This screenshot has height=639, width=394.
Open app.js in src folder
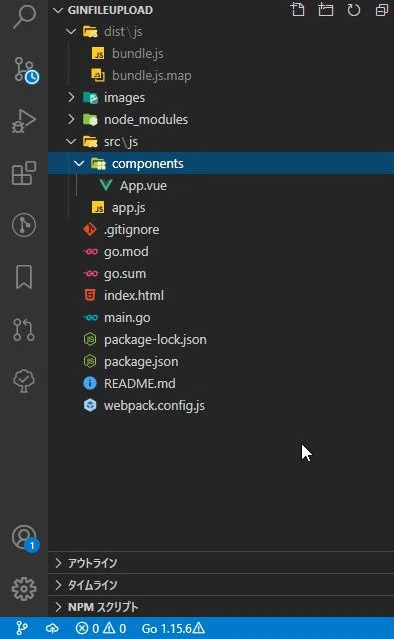tap(221, 207)
